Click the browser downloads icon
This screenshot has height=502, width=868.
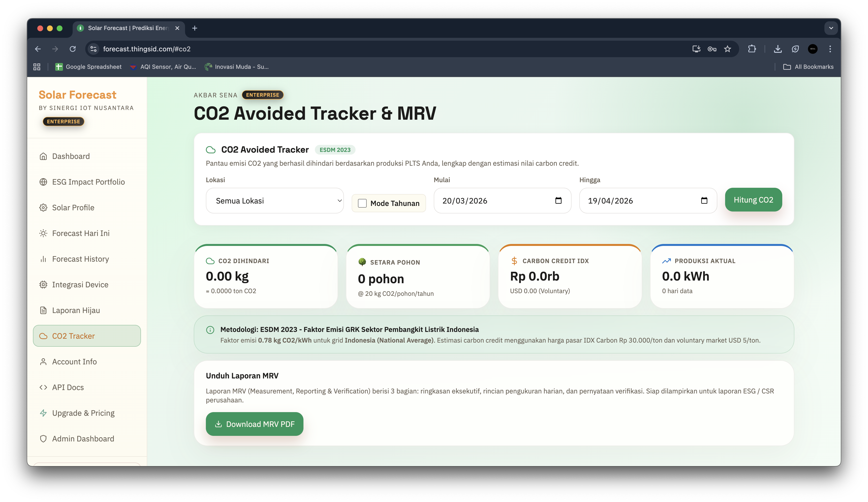coord(777,49)
